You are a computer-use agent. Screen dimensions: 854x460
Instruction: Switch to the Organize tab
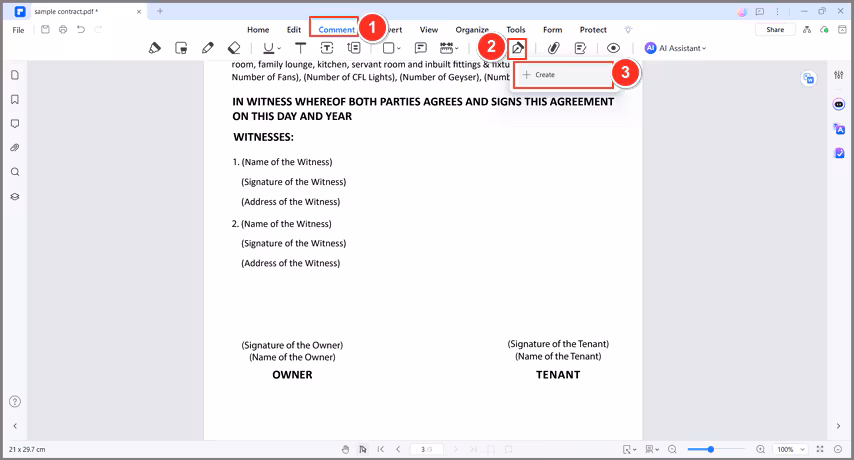click(472, 30)
